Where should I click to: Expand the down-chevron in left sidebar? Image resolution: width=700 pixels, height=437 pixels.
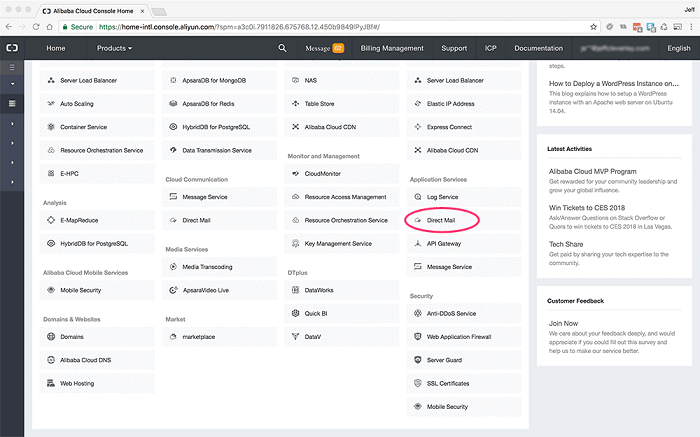12,84
